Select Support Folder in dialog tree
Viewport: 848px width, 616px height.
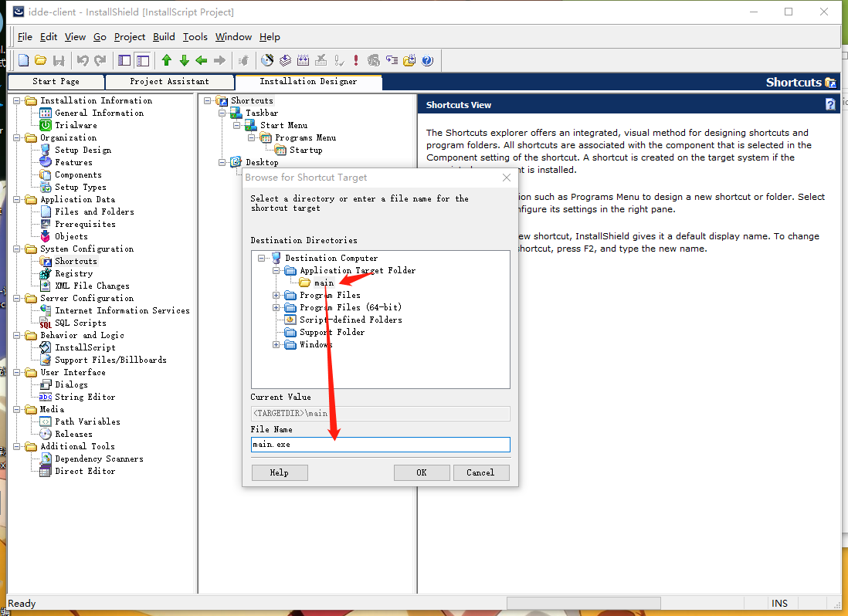point(332,332)
